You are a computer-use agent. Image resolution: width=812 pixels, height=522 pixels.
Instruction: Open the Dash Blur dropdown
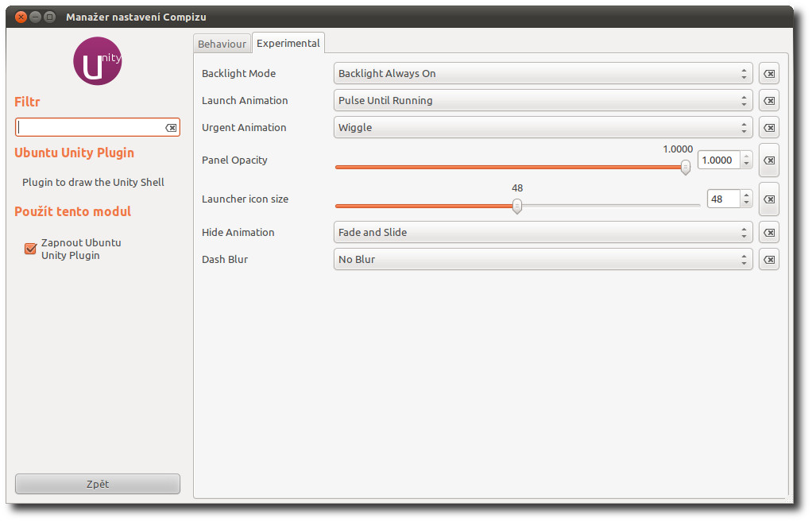pos(543,260)
